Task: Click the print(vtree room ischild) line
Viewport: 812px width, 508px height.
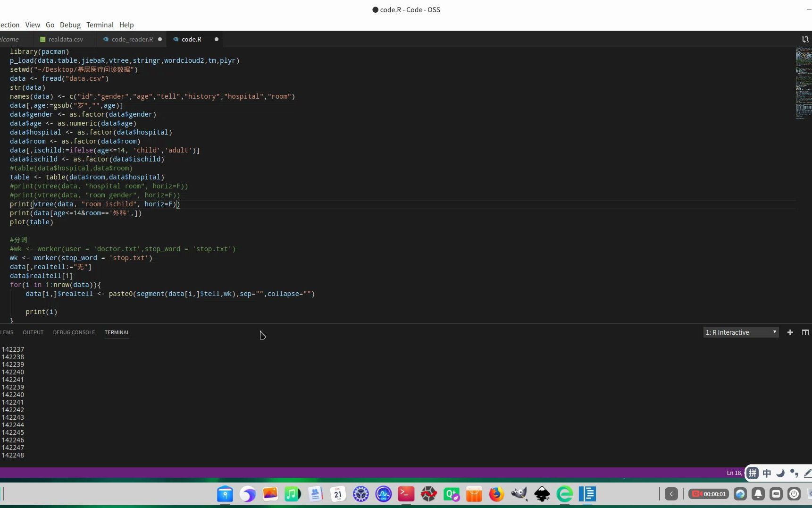Action: tap(95, 204)
